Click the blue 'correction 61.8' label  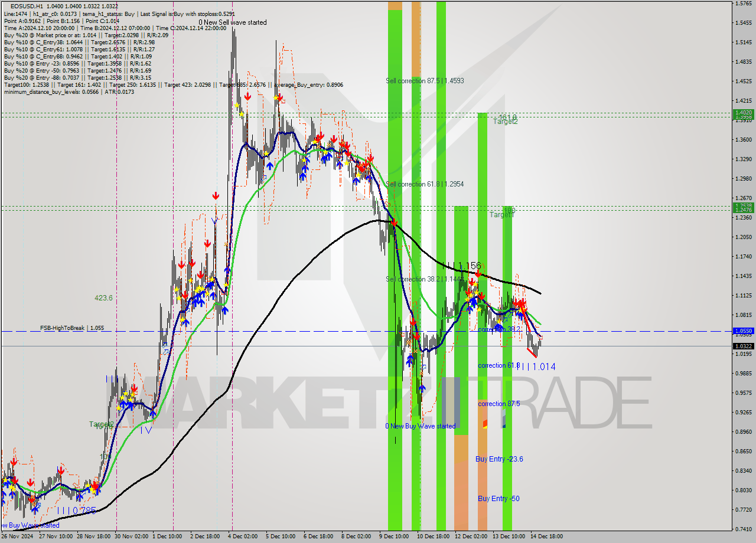tap(499, 365)
